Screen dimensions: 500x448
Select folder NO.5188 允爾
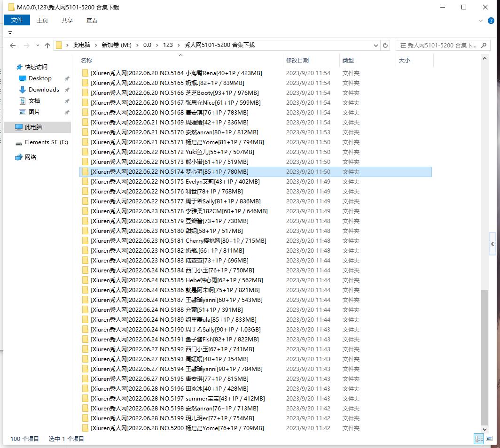pos(256,310)
